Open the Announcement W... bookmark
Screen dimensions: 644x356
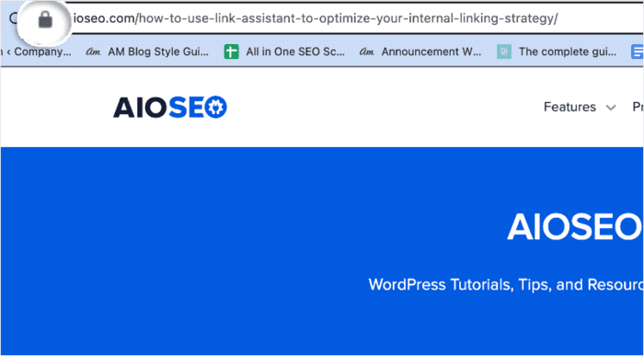[420, 52]
